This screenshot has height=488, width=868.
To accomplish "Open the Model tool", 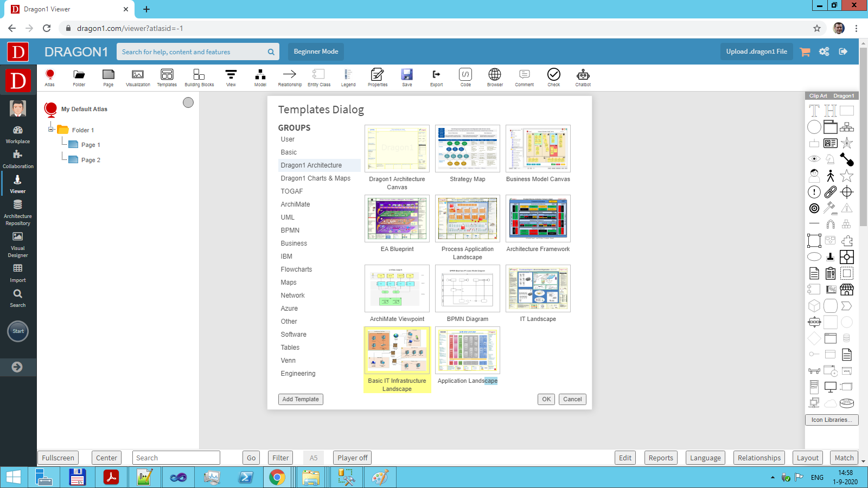I will (x=260, y=78).
